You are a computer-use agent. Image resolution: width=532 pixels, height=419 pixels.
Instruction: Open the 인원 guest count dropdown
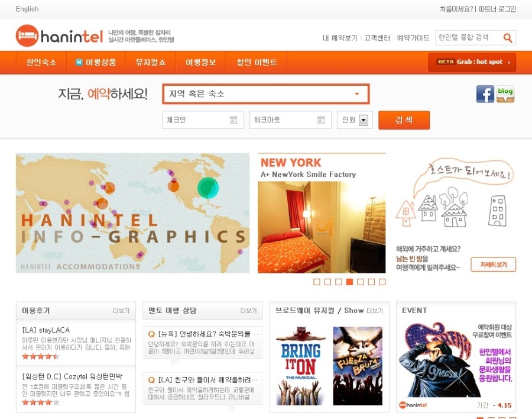[x=364, y=120]
